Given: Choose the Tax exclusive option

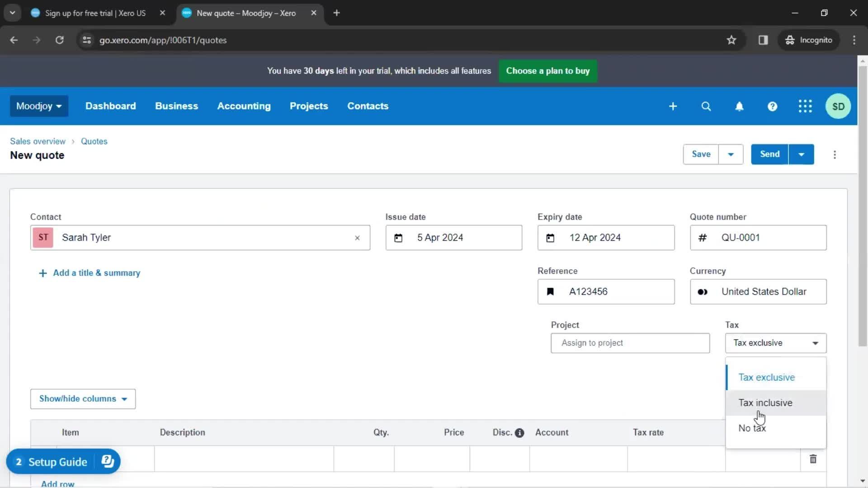Looking at the screenshot, I should 776,377.
